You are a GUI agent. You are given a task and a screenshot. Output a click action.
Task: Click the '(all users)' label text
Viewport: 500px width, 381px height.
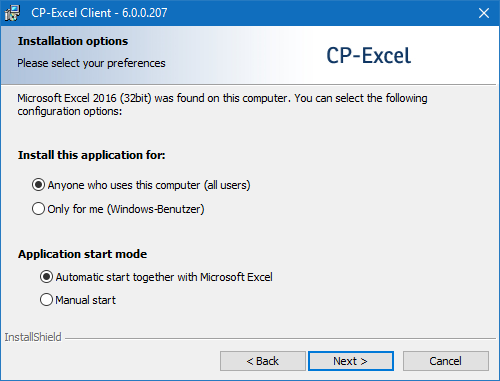227,185
